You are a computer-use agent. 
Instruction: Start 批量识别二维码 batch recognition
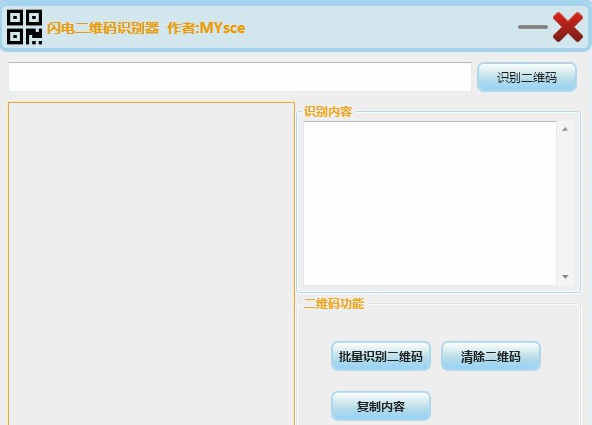381,356
